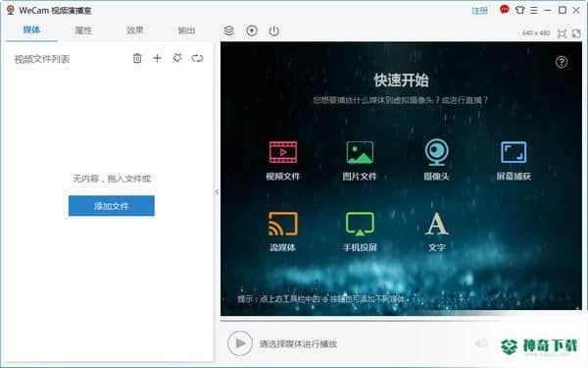This screenshot has height=368, width=588.
Task: Click the power button toolbar icon
Action: [274, 30]
